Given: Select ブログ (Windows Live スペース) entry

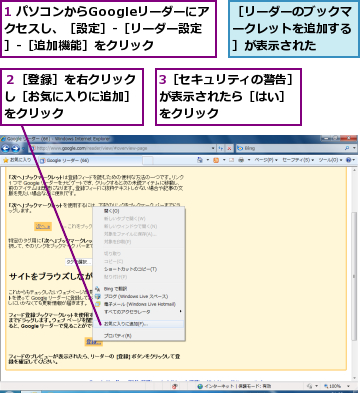Looking at the screenshot, I should (x=139, y=296).
